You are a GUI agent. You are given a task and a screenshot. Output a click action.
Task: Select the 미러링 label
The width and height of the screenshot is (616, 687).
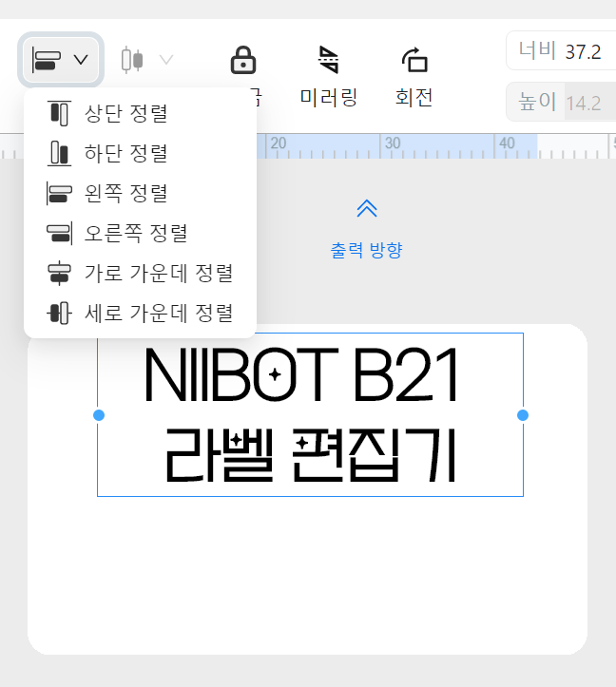click(x=328, y=97)
